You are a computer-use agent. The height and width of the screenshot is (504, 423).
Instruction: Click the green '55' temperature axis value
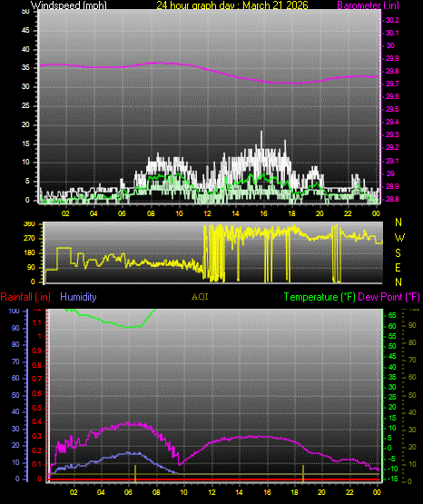[x=392, y=336]
